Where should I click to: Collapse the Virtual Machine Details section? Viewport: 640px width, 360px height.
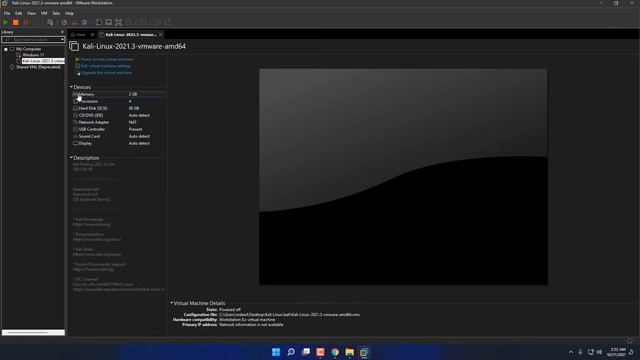click(171, 303)
